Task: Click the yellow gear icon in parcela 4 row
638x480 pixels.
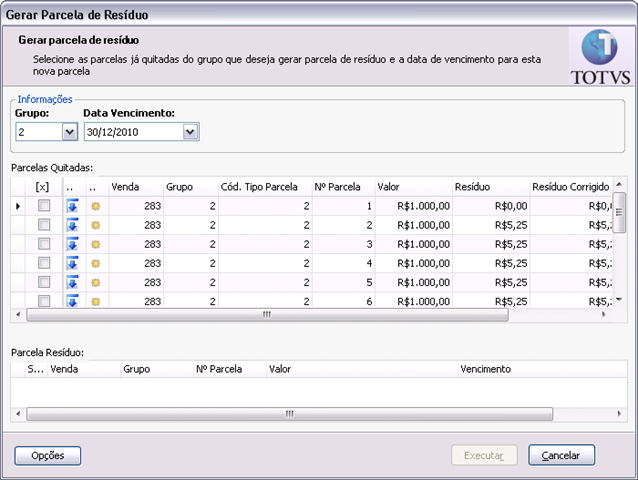Action: click(x=96, y=264)
